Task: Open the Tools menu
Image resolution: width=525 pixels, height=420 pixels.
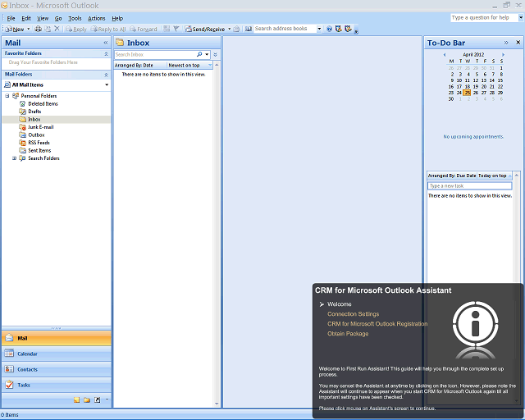Action: pyautogui.click(x=75, y=18)
